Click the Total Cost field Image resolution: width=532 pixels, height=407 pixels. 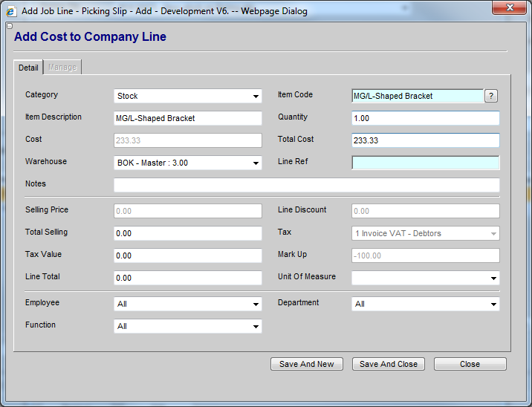click(425, 140)
